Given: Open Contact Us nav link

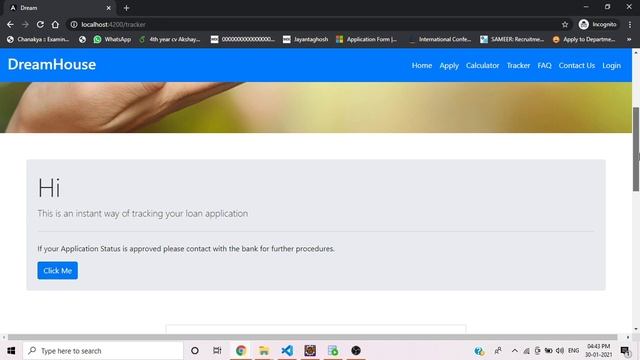Looking at the screenshot, I should tap(577, 65).
